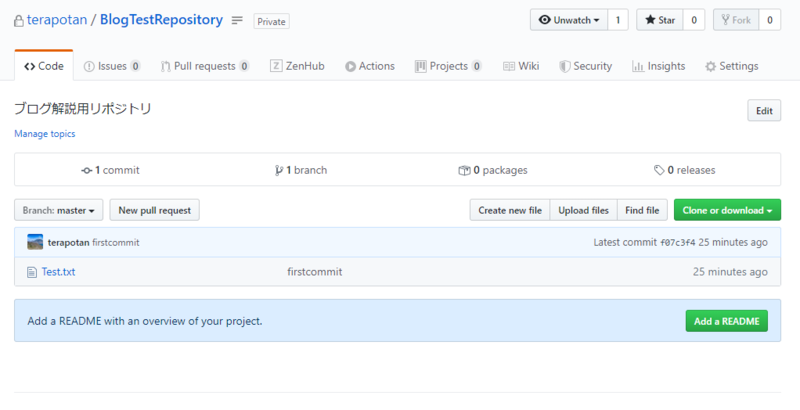800x410 pixels.
Task: View the 1 branch list
Action: coord(301,170)
